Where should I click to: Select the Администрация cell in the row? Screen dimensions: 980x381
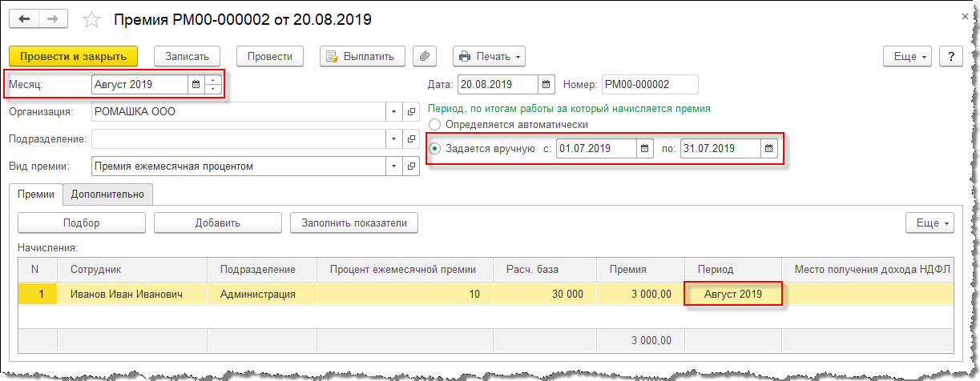pos(262,294)
